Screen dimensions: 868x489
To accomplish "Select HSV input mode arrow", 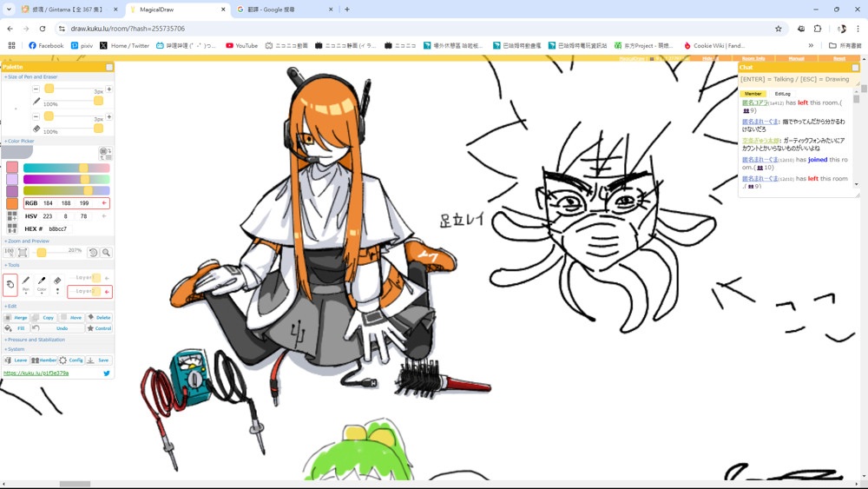I will point(104,216).
